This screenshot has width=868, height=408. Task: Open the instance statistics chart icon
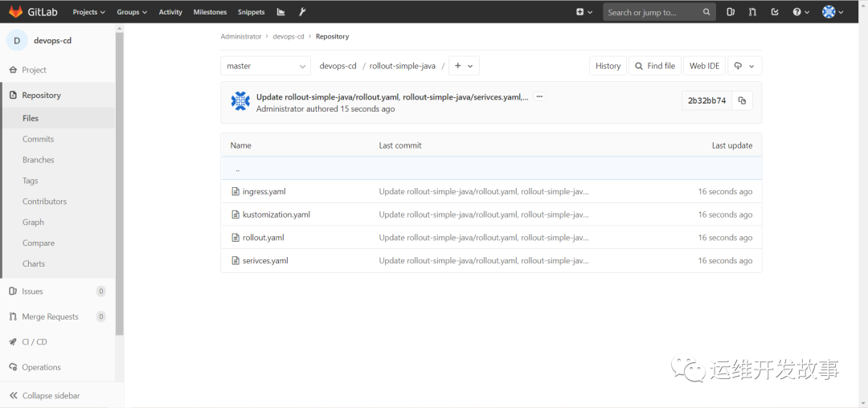pyautogui.click(x=280, y=11)
